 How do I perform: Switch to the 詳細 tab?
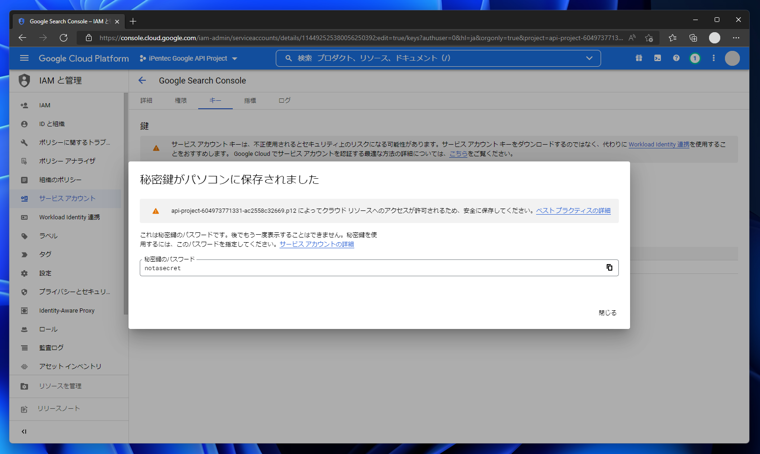(146, 100)
